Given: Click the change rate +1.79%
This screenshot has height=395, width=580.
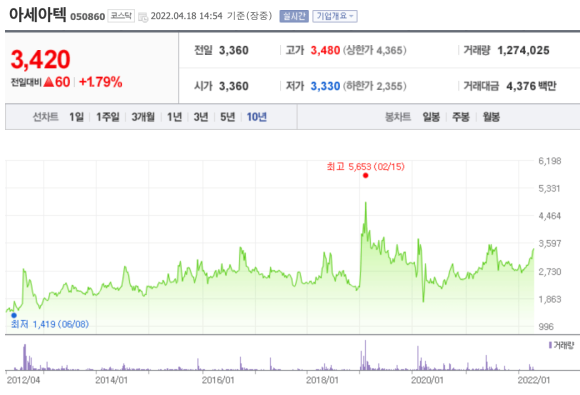Looking at the screenshot, I should tap(101, 82).
